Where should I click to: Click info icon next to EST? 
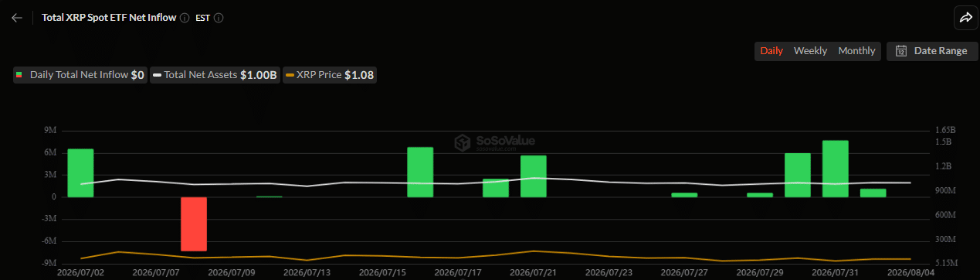[x=219, y=17]
